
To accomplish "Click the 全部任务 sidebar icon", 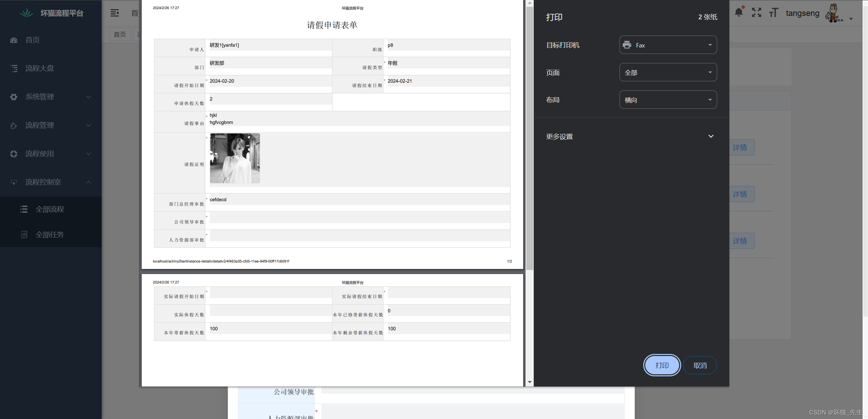I will 24,234.
